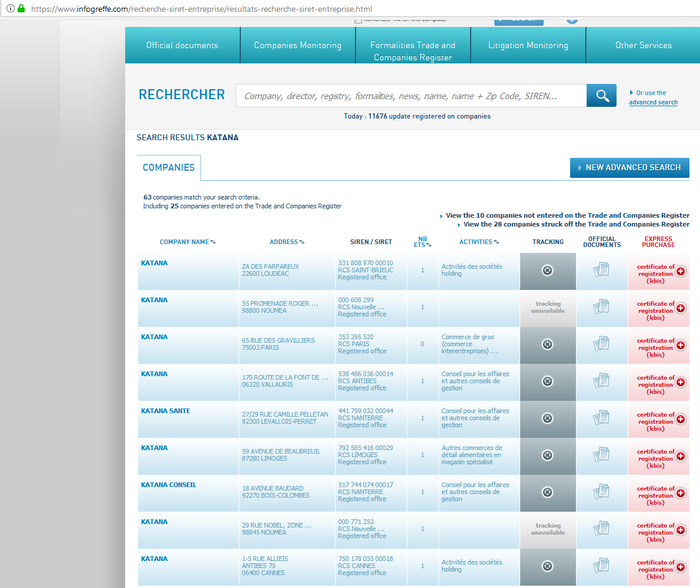Open official documents for KATANA Paris row

pos(601,344)
